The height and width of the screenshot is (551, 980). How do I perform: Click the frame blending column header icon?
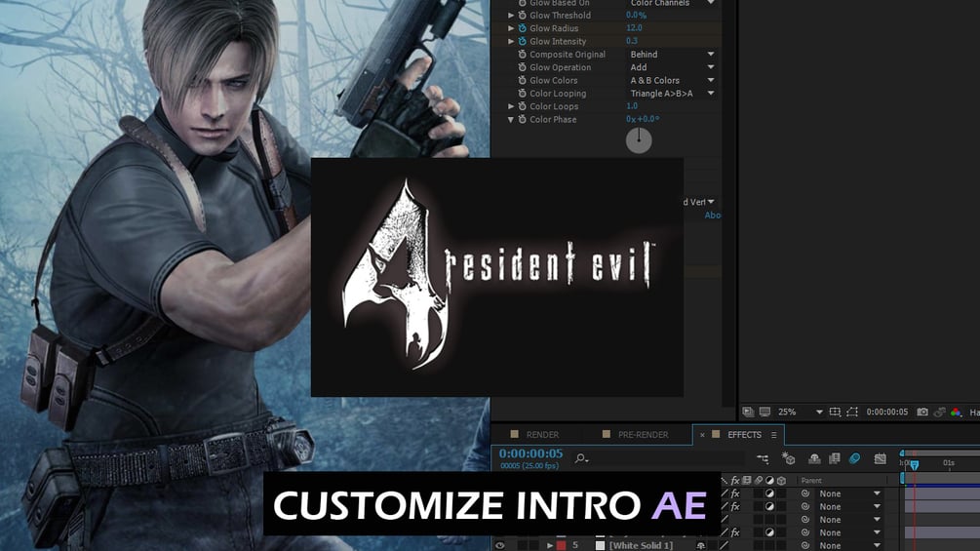click(747, 481)
